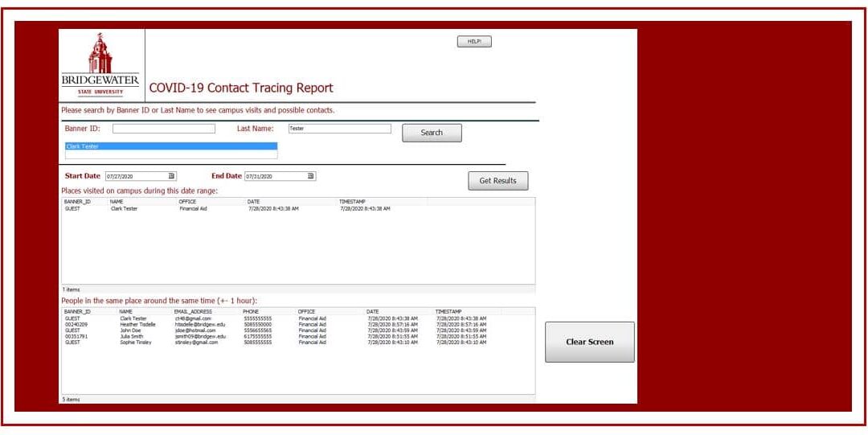This screenshot has height=435, width=868.
Task: Select Clark Tester name in contacts table
Action: click(x=133, y=318)
